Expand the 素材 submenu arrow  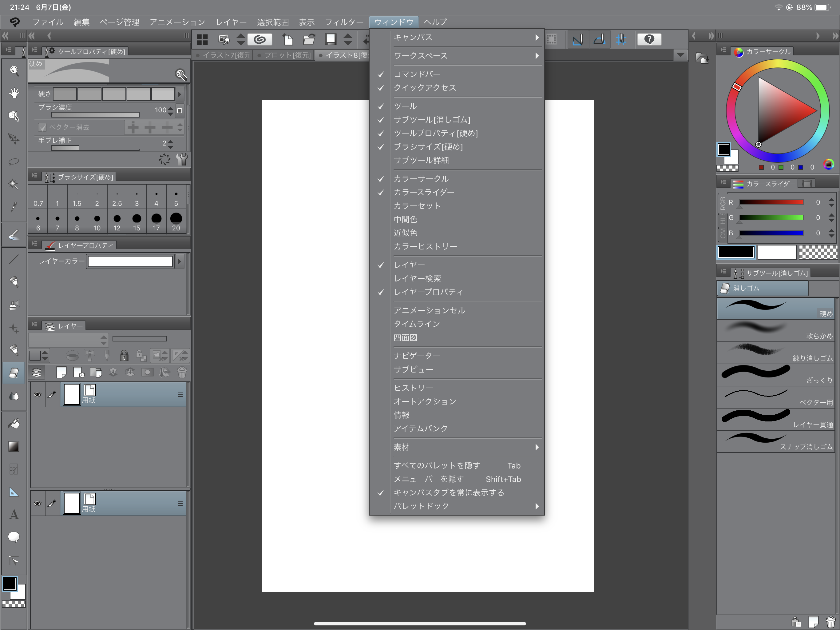pos(537,447)
